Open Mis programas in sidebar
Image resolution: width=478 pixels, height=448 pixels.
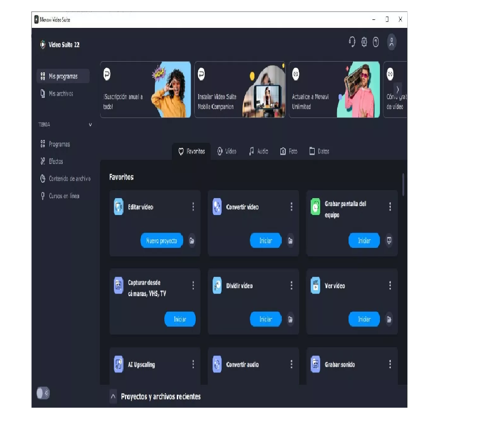point(63,76)
